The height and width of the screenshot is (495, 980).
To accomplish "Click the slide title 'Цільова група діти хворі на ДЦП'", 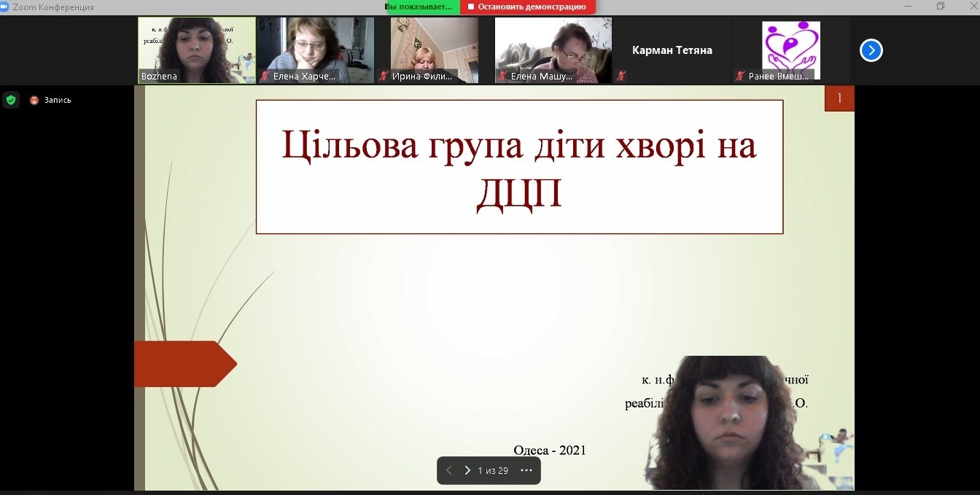I will (519, 167).
